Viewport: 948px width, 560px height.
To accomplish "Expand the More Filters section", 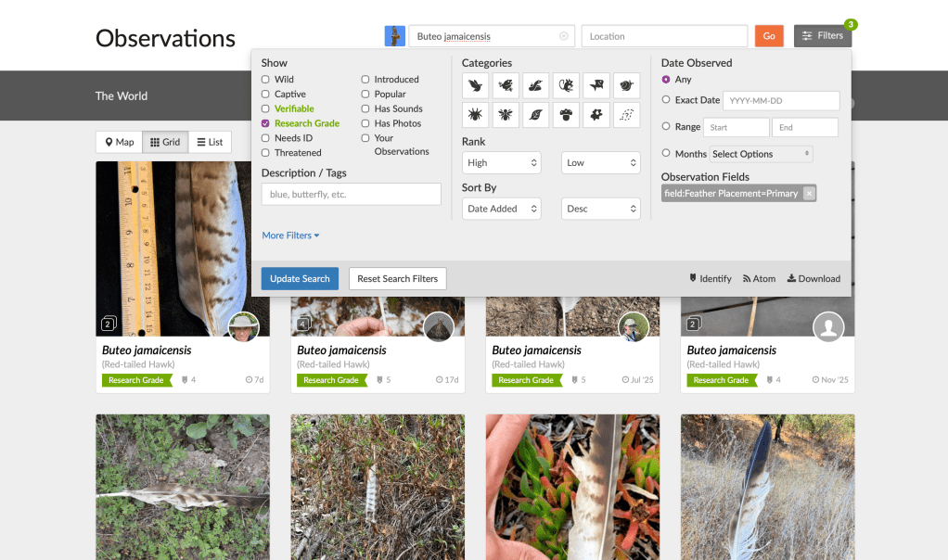I will 290,235.
